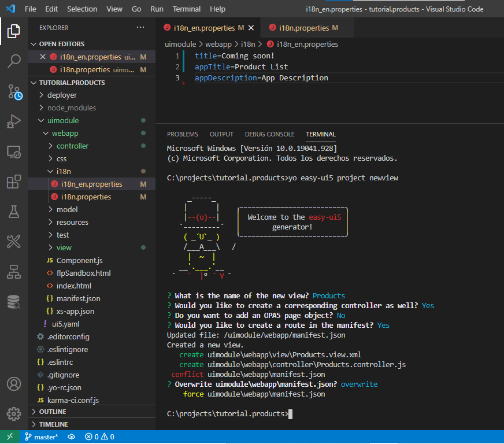
Task: Open the Extensions view
Action: 14,182
